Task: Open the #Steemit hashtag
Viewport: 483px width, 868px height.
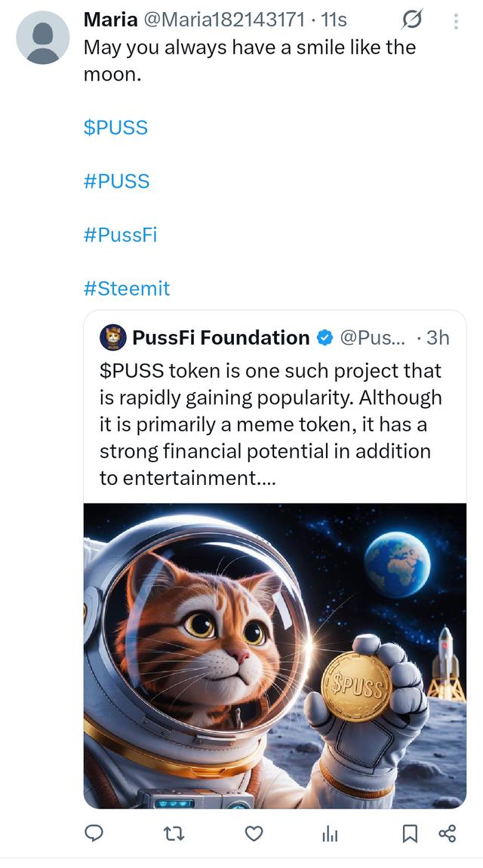Action: (127, 288)
